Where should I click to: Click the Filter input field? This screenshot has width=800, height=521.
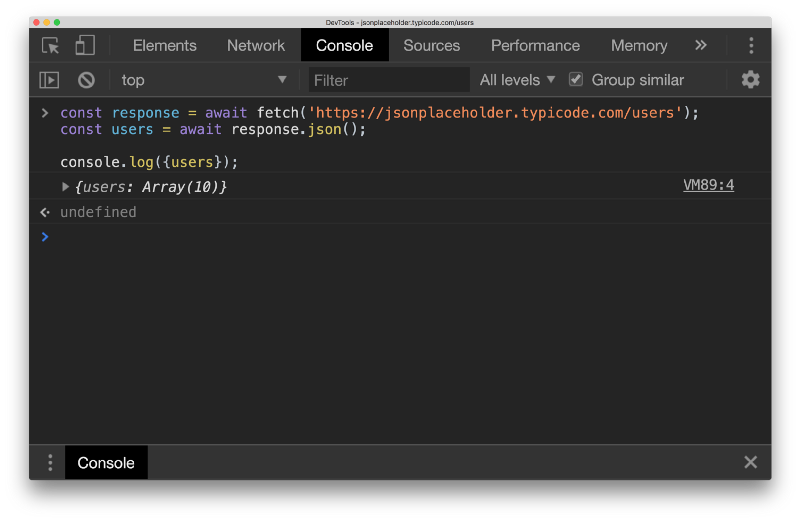pos(390,80)
